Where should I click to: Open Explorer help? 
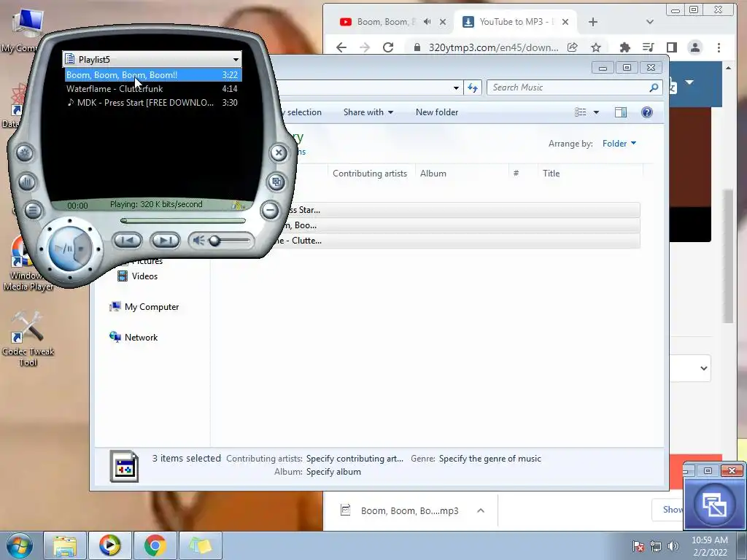click(646, 112)
